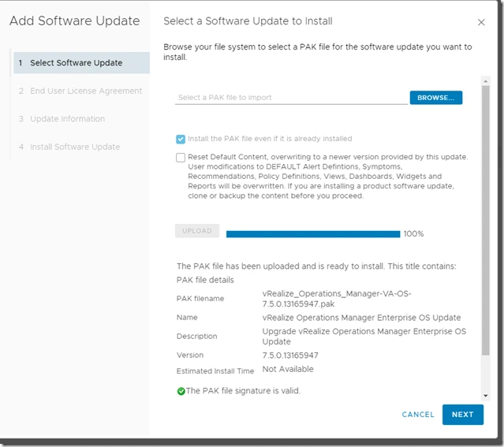Click the NEXT button

tap(462, 415)
